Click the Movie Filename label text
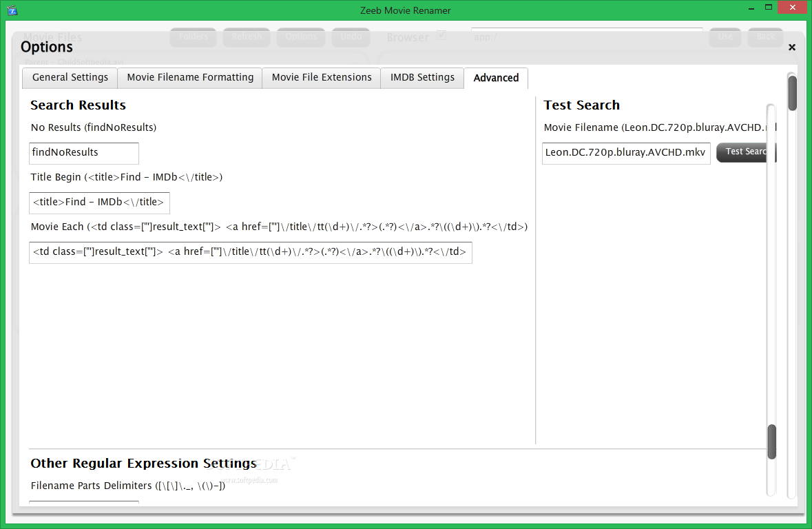The image size is (812, 529). (660, 127)
